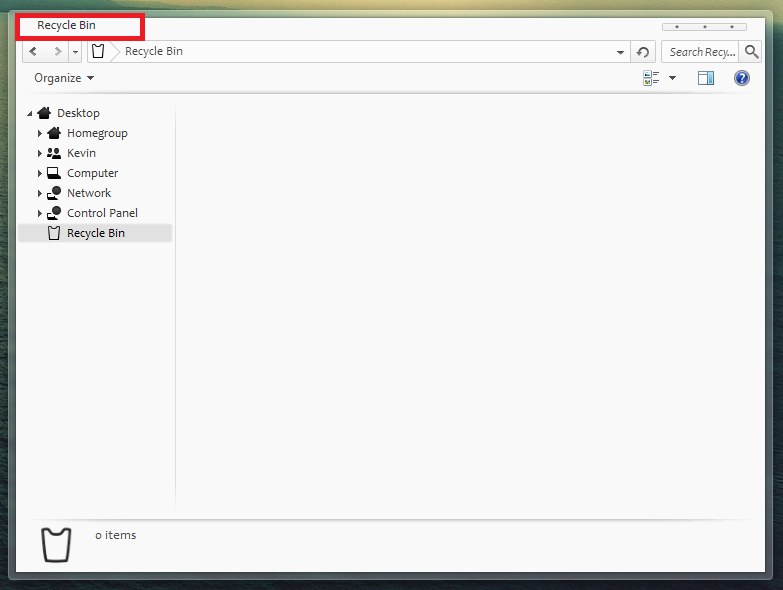Click Recycle Bin in the address bar path
Image resolution: width=783 pixels, height=590 pixels.
click(x=154, y=51)
